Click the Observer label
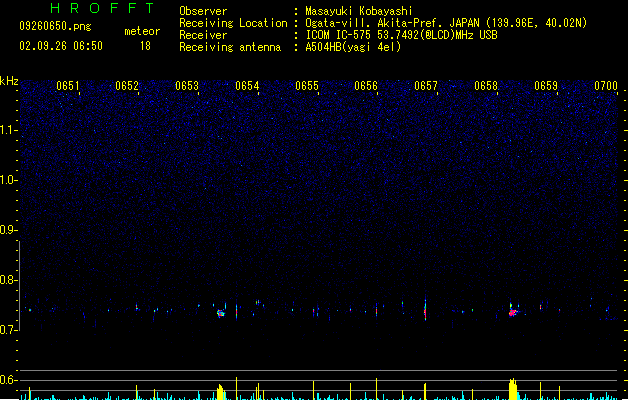Screen dimensions: 629x400 coord(203,11)
